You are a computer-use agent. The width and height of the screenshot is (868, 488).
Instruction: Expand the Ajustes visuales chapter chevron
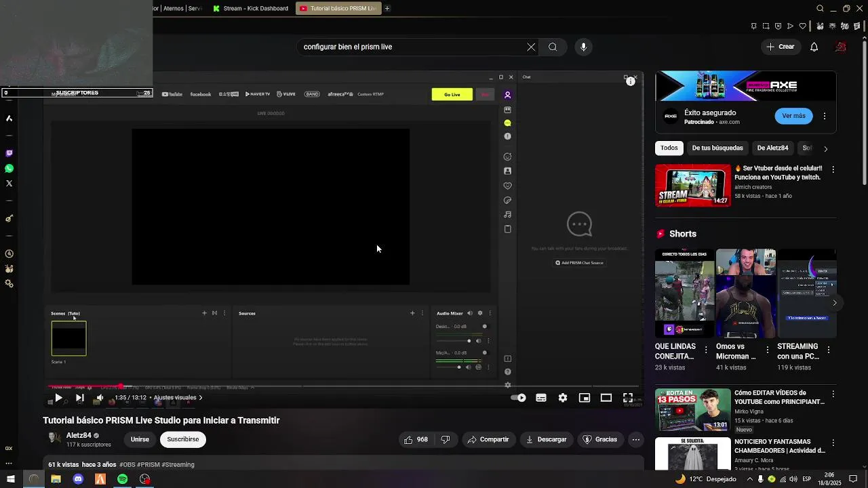pos(200,398)
